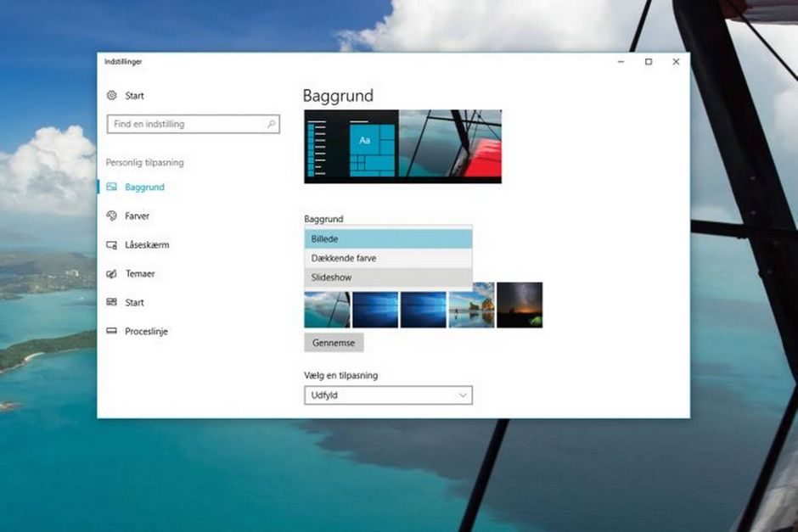
Task: Minimize the Indstillinger window
Action: [x=621, y=62]
